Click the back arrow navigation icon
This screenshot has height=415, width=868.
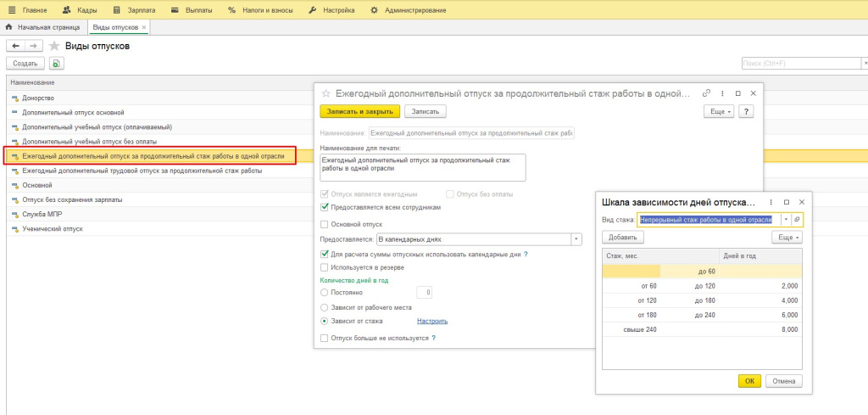click(x=15, y=46)
